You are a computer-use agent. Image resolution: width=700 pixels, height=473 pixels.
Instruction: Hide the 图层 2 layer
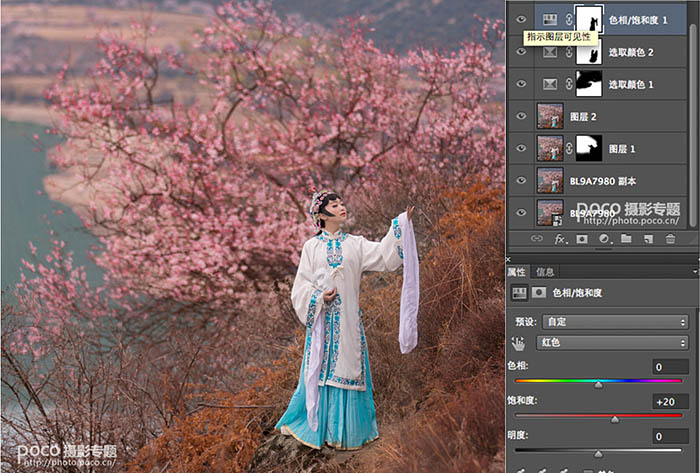[521, 116]
